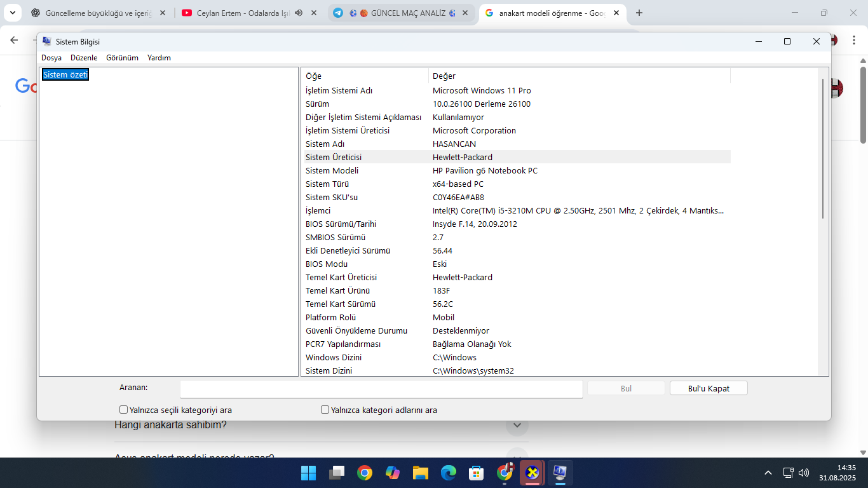
Task: Open the yellow X DirectX app in taskbar
Action: pyautogui.click(x=532, y=473)
